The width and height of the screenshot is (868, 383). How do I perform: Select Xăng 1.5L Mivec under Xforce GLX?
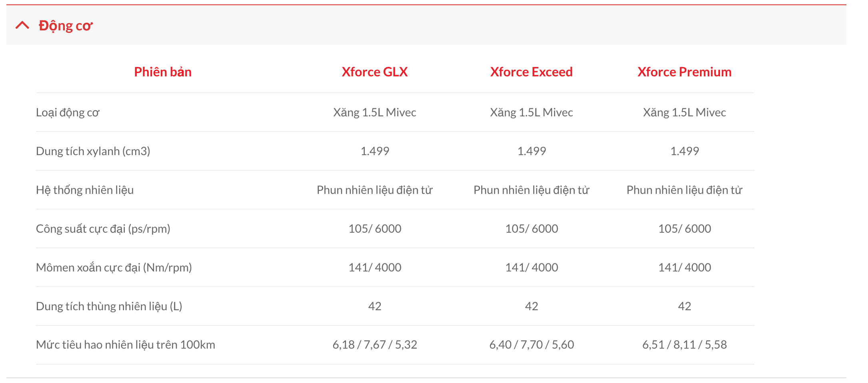coord(374,112)
